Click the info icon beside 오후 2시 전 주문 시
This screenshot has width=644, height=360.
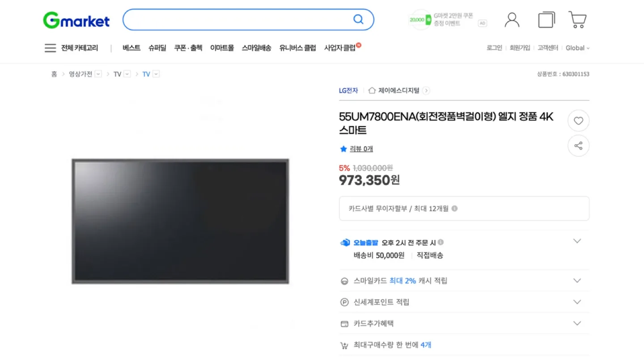coord(441,243)
